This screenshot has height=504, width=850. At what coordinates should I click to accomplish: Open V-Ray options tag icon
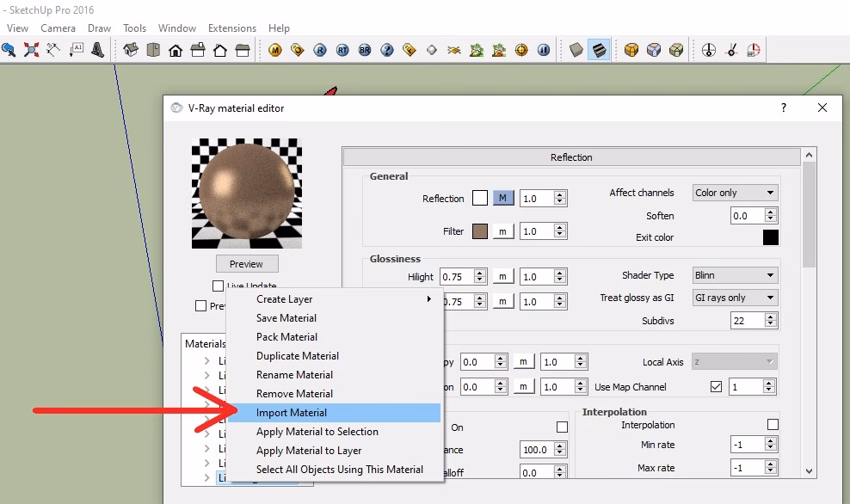298,51
